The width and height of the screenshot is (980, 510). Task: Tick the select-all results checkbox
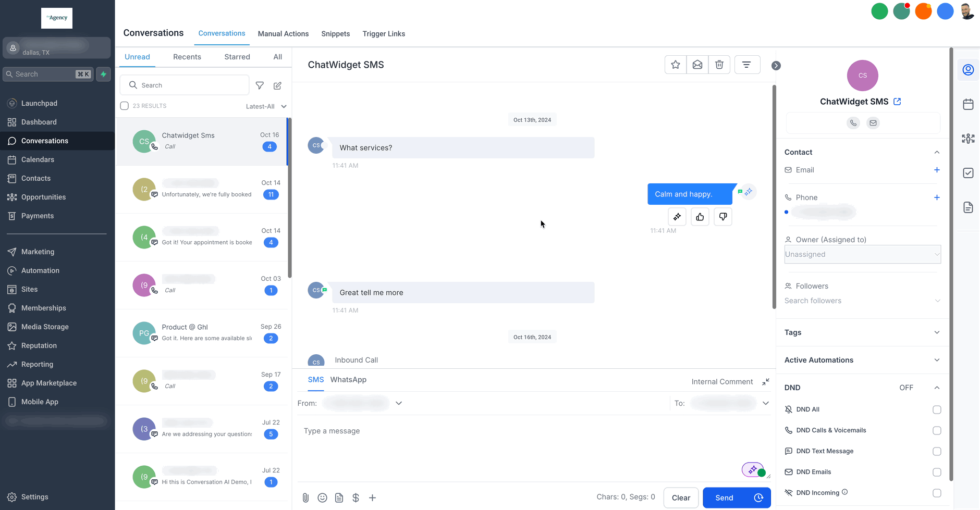[x=125, y=106]
